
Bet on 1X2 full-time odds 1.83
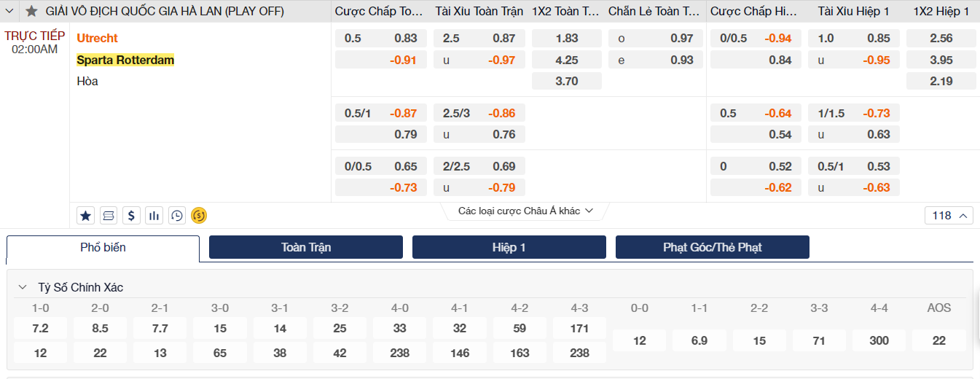pos(566,39)
